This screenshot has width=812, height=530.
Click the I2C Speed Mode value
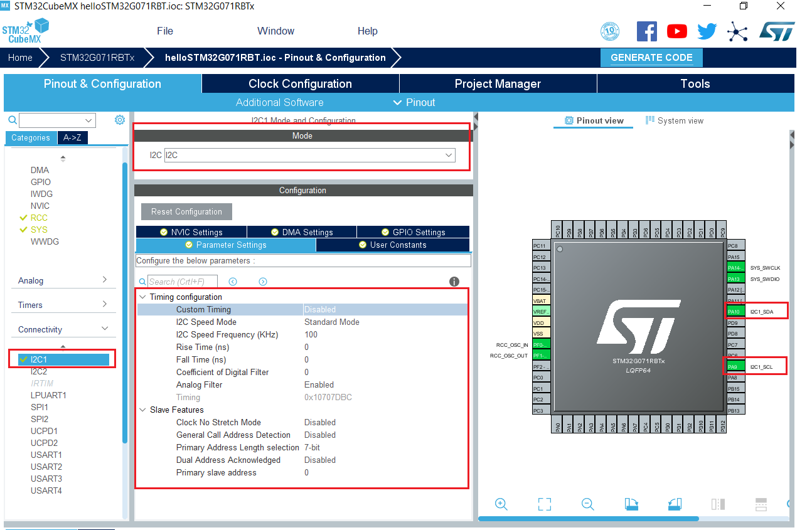click(x=332, y=322)
